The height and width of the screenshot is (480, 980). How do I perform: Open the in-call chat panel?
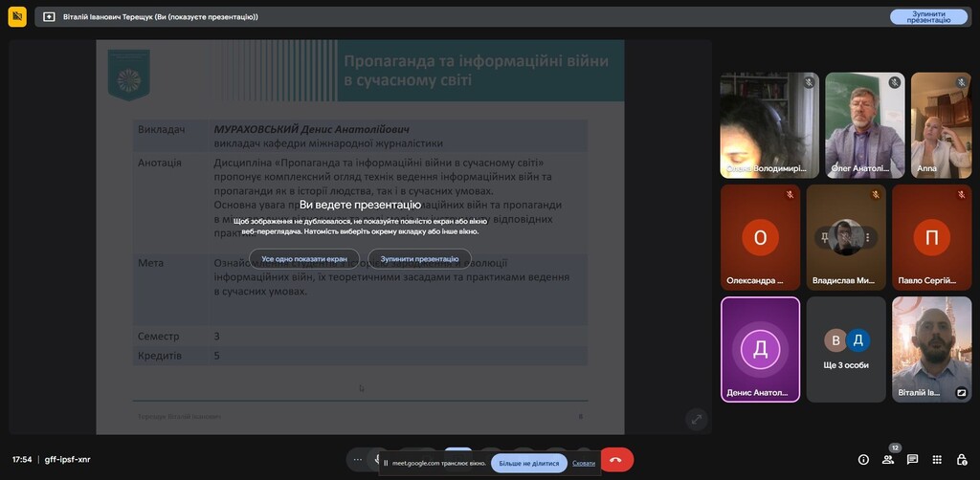912,459
